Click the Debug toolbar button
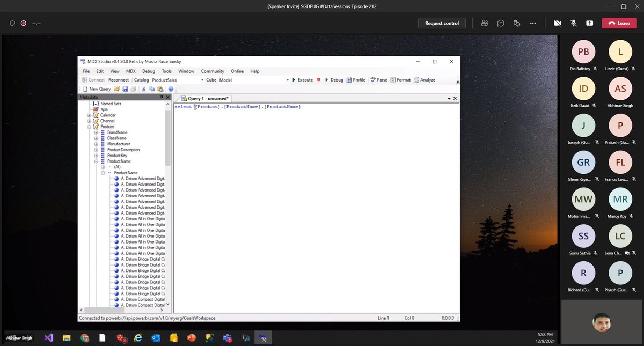644x346 pixels. pyautogui.click(x=334, y=79)
